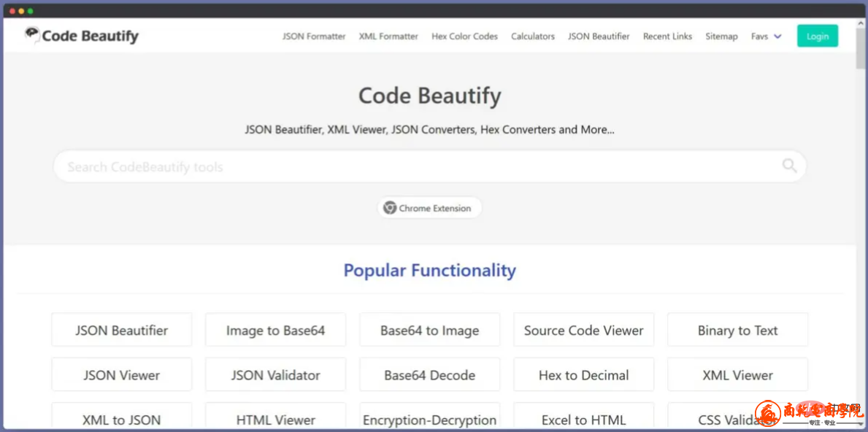Open Recent Links in the navbar

pos(667,36)
